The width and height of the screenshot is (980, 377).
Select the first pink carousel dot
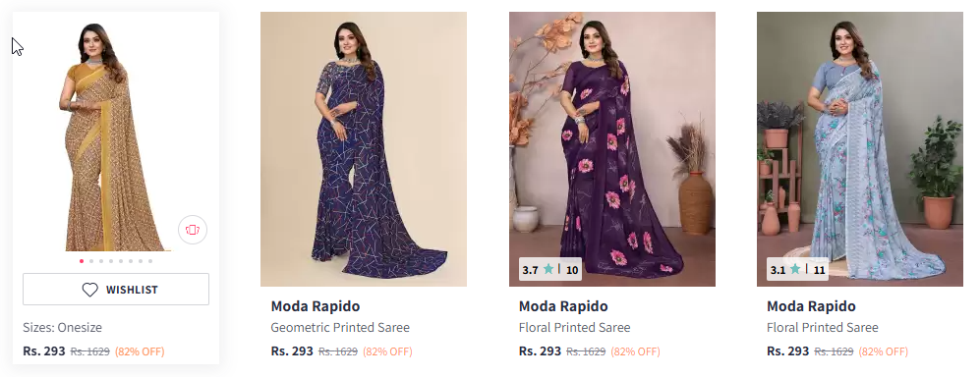[82, 261]
